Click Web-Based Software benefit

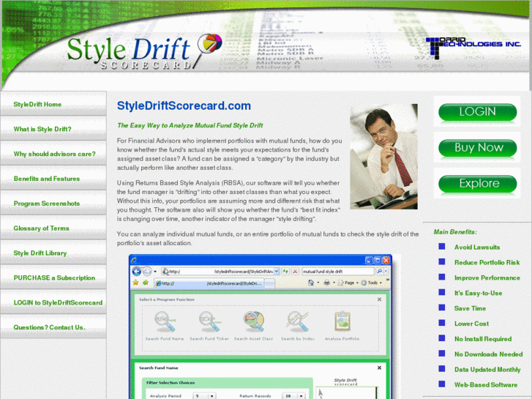coord(486,385)
